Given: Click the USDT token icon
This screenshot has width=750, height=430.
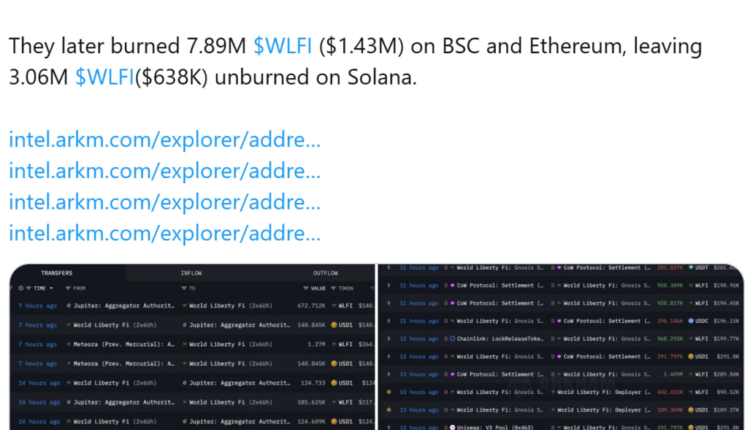Looking at the screenshot, I should 691,268.
